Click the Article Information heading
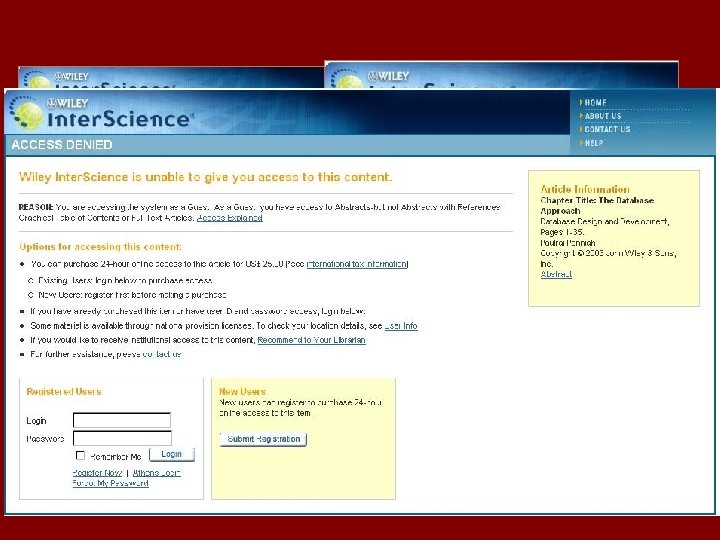Screen dimensions: 720x540 point(585,189)
